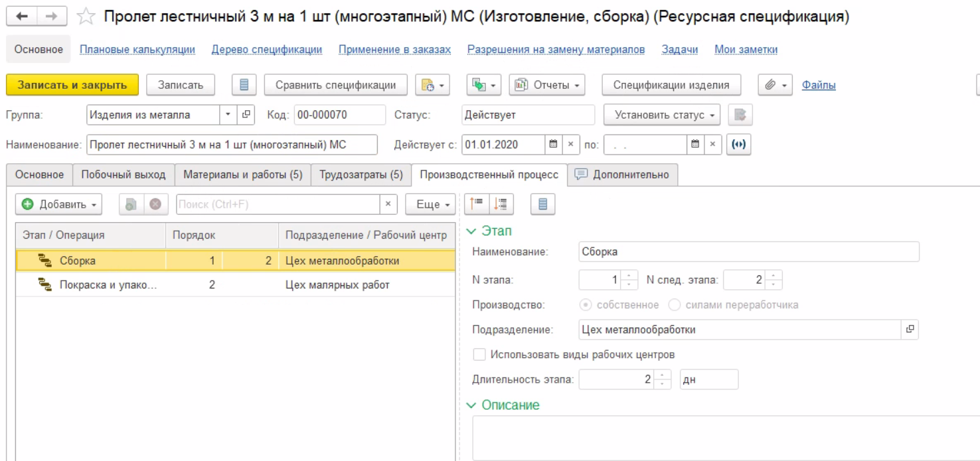The image size is (980, 461).
Task: Click move stage up icon
Action: tap(477, 204)
